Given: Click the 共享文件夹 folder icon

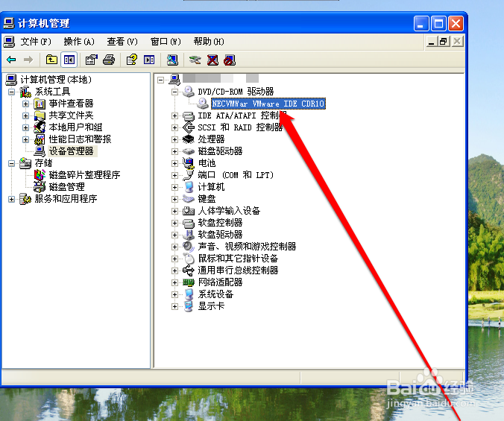Looking at the screenshot, I should pyautogui.click(x=40, y=115).
